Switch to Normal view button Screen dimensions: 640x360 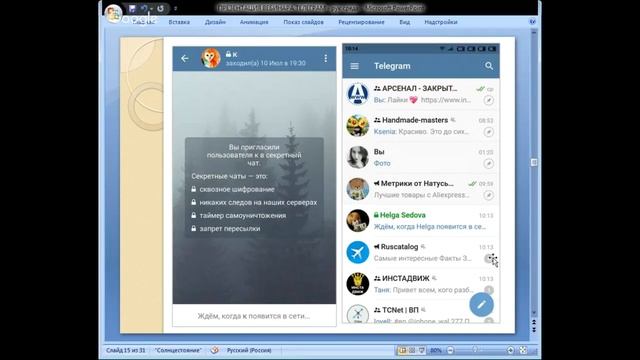point(402,350)
